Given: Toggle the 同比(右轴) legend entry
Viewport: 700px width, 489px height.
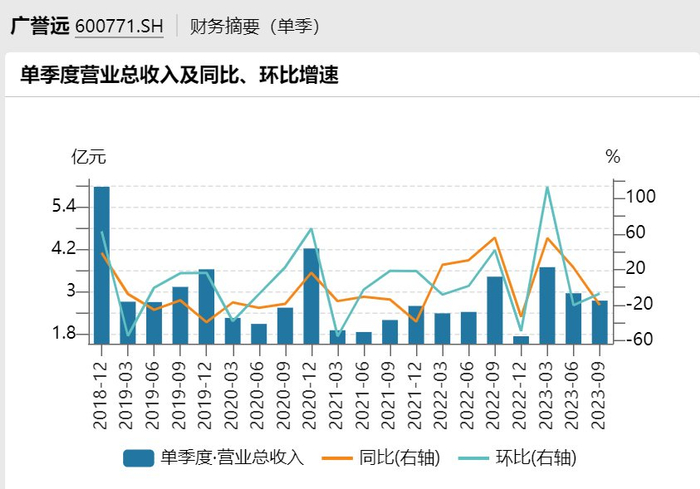Looking at the screenshot, I should tap(381, 458).
